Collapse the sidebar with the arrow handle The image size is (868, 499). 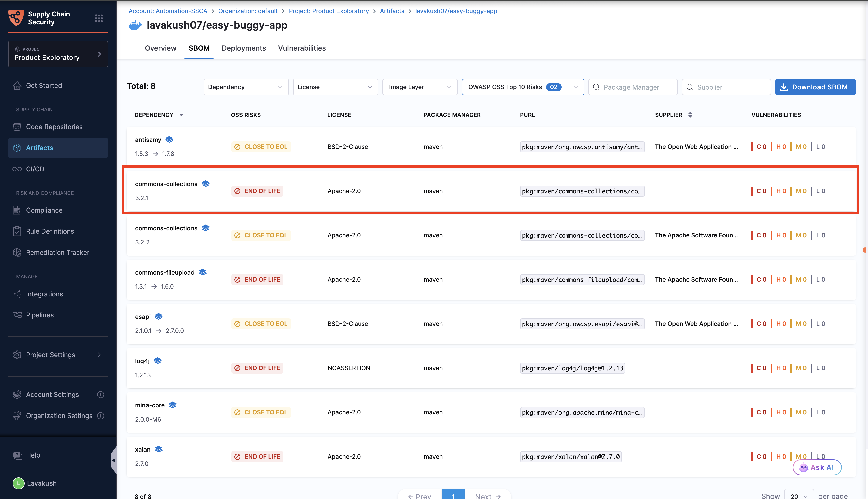(x=113, y=460)
